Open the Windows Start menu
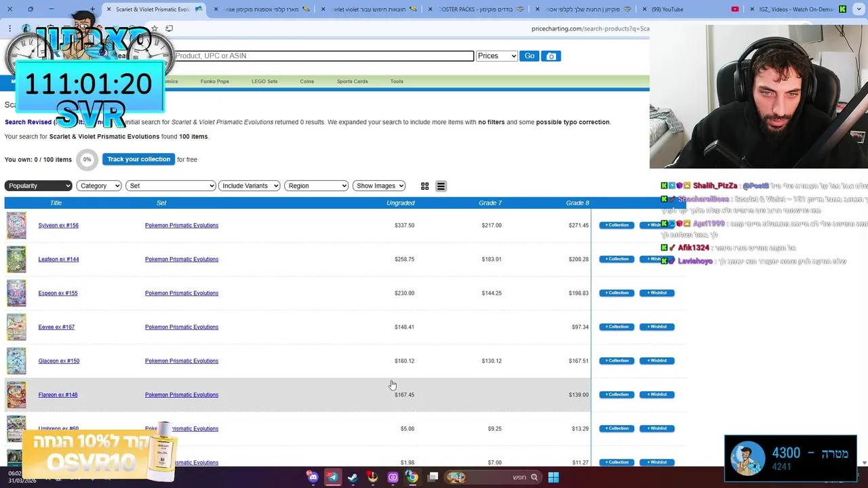The image size is (868, 488). click(x=553, y=477)
